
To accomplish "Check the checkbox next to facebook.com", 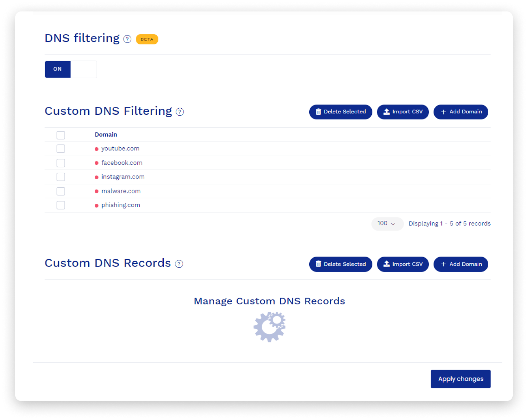I will [61, 163].
